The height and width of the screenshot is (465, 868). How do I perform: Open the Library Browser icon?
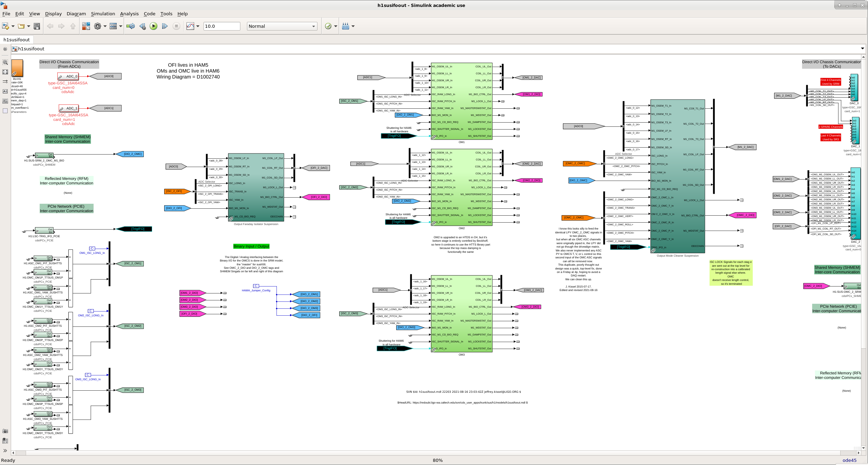click(x=86, y=26)
